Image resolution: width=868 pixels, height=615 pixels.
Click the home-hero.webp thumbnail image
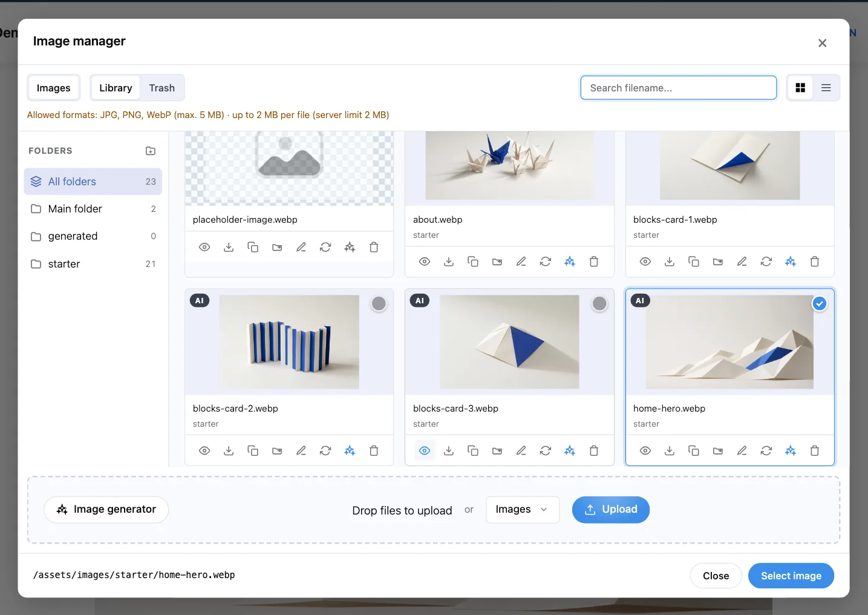729,342
